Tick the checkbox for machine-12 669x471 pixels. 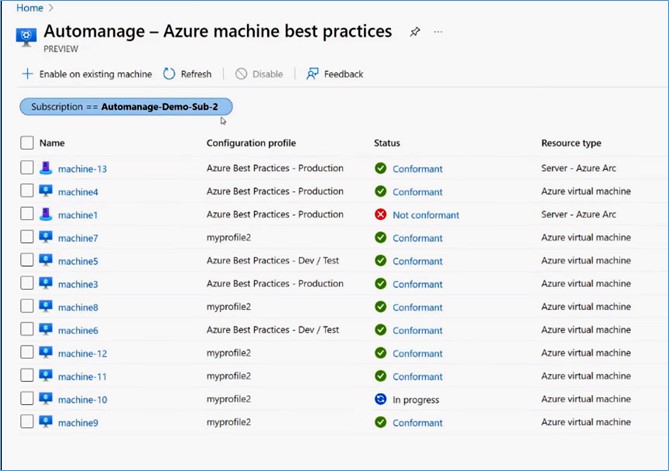tap(27, 352)
